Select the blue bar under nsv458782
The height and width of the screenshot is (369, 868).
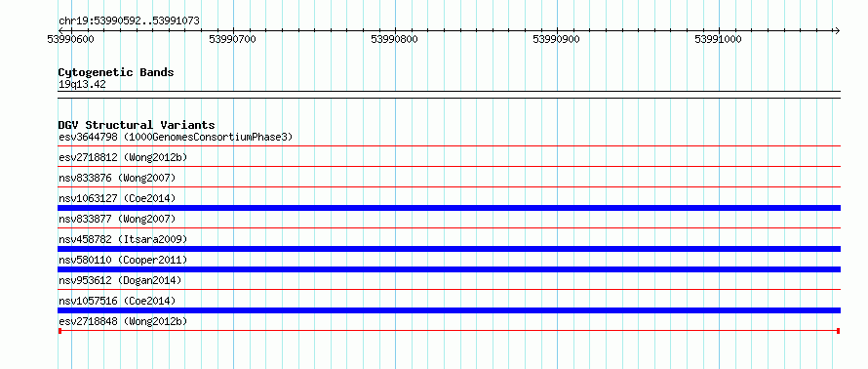click(449, 249)
